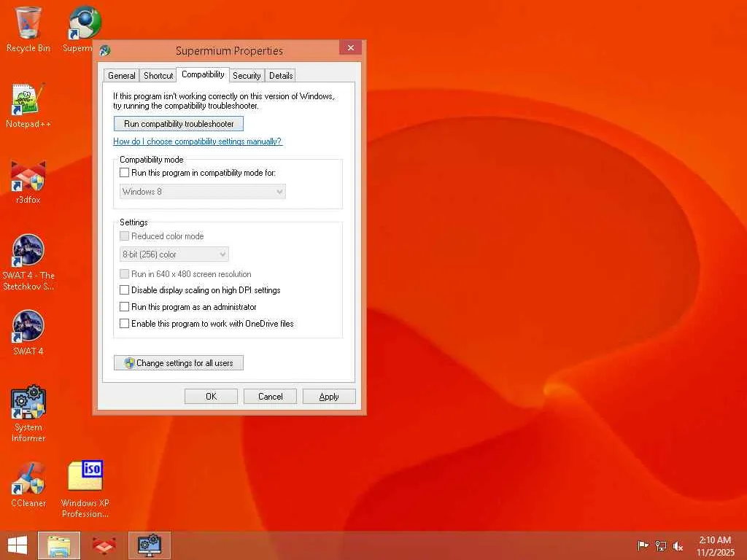Confirm the dialog with OK
This screenshot has width=747, height=560.
point(211,396)
